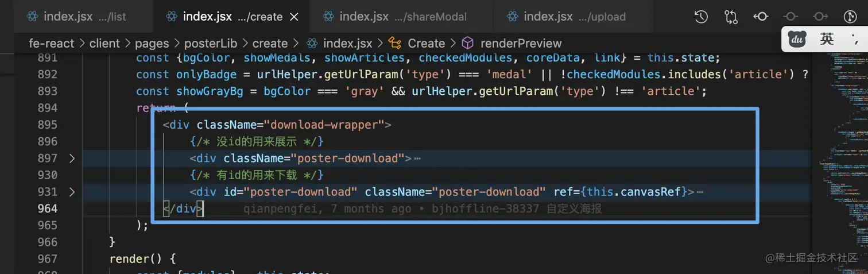
Task: Click the return keyword on line 894
Action: pyautogui.click(x=156, y=107)
